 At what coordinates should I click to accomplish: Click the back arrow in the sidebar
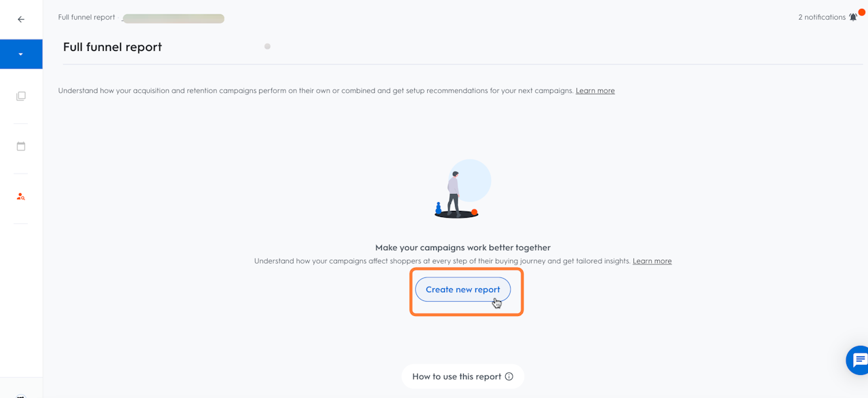pyautogui.click(x=21, y=20)
